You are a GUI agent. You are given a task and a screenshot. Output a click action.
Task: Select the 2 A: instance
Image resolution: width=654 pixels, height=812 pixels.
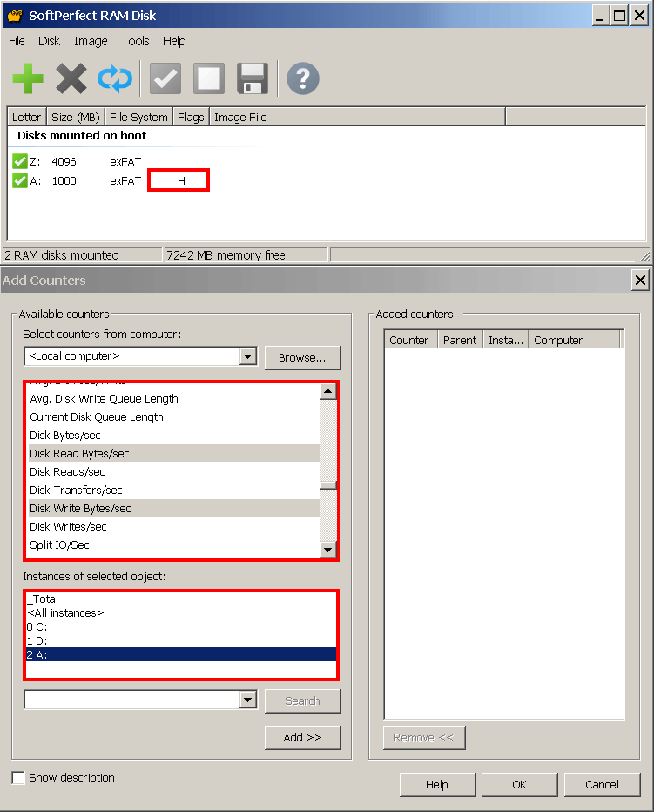click(x=181, y=654)
